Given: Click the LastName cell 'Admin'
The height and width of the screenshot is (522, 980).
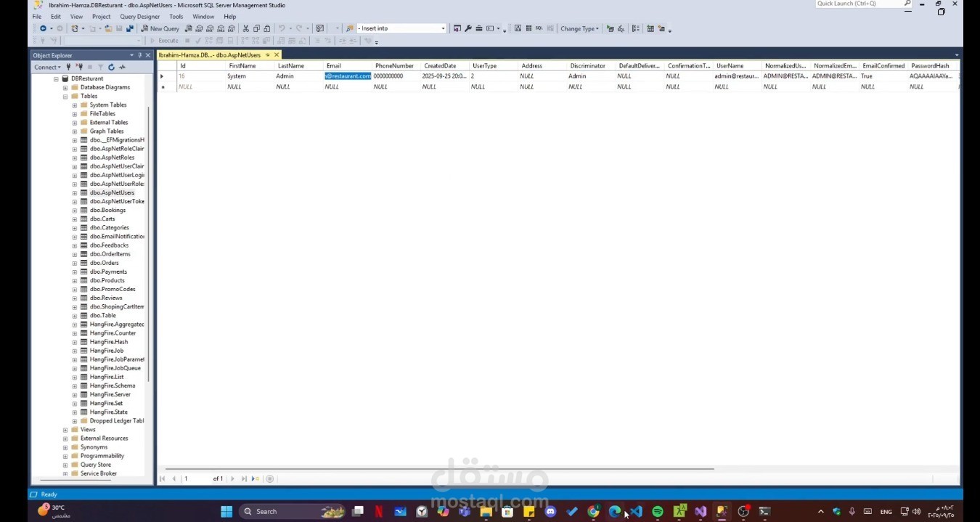Looking at the screenshot, I should [x=299, y=76].
